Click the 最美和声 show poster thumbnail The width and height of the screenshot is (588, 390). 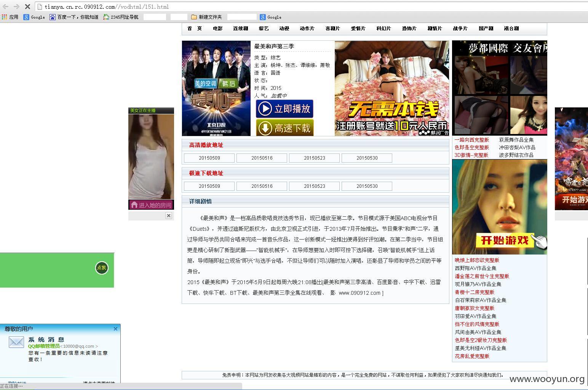(216, 88)
